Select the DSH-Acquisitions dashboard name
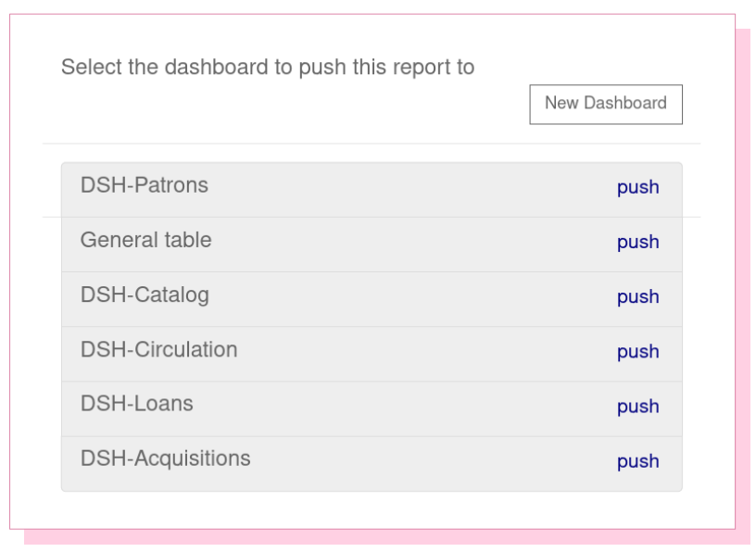This screenshot has height=552, width=756. [165, 459]
